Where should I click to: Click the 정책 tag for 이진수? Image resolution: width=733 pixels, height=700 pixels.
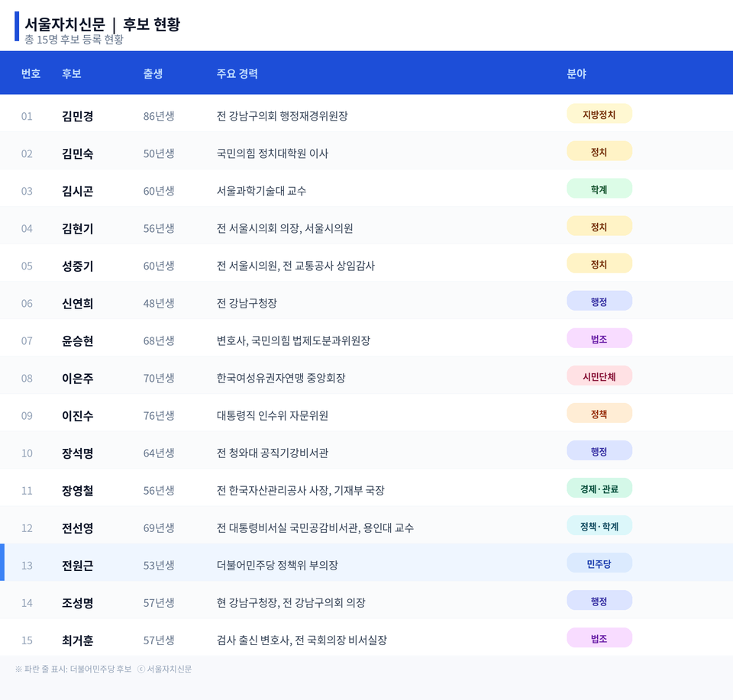tap(599, 413)
